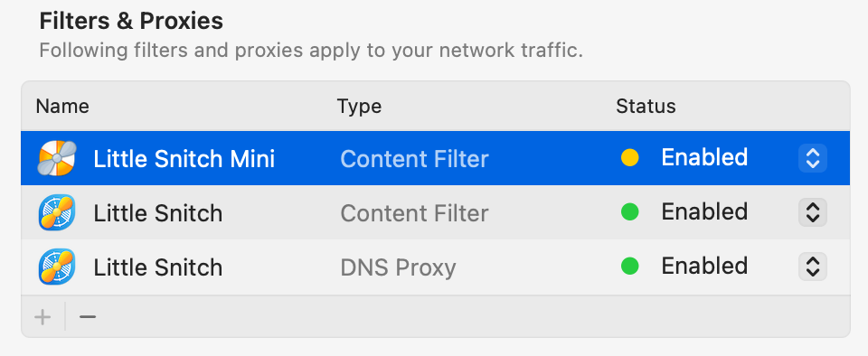Select the Little Snitch Mini row name
This screenshot has width=868, height=356.
184,159
